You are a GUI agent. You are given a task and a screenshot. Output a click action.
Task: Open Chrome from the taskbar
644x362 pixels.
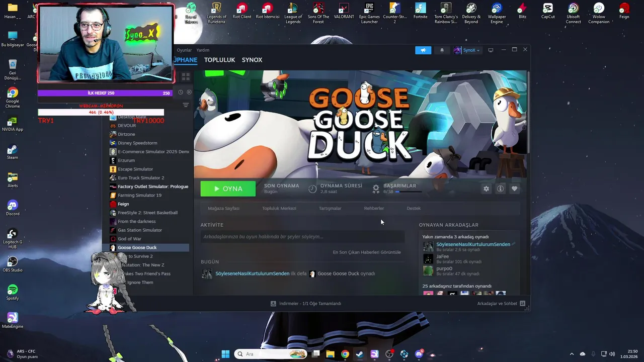pyautogui.click(x=345, y=354)
